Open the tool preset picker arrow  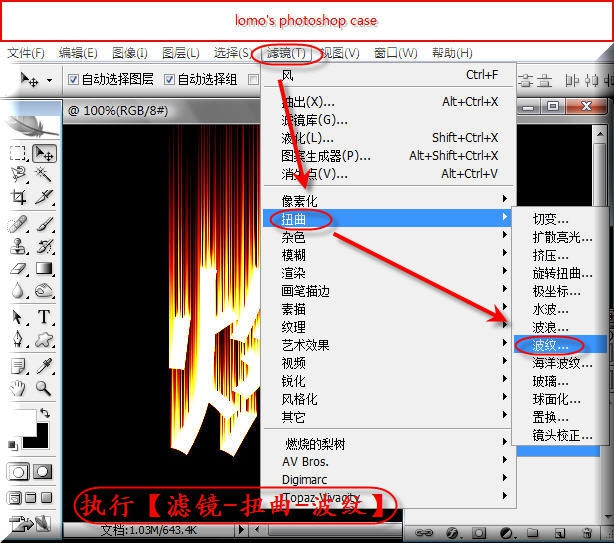pos(49,80)
